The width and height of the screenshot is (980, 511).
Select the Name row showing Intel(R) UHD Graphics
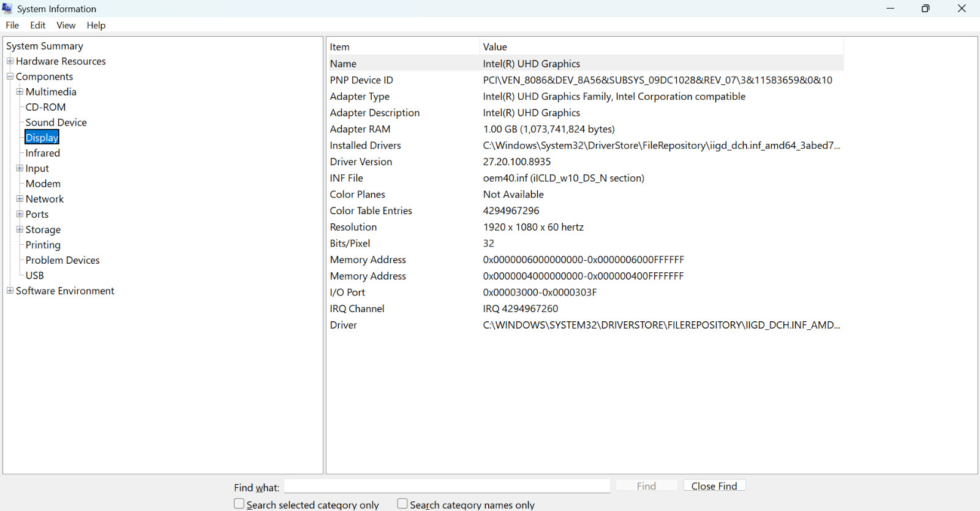coord(586,64)
